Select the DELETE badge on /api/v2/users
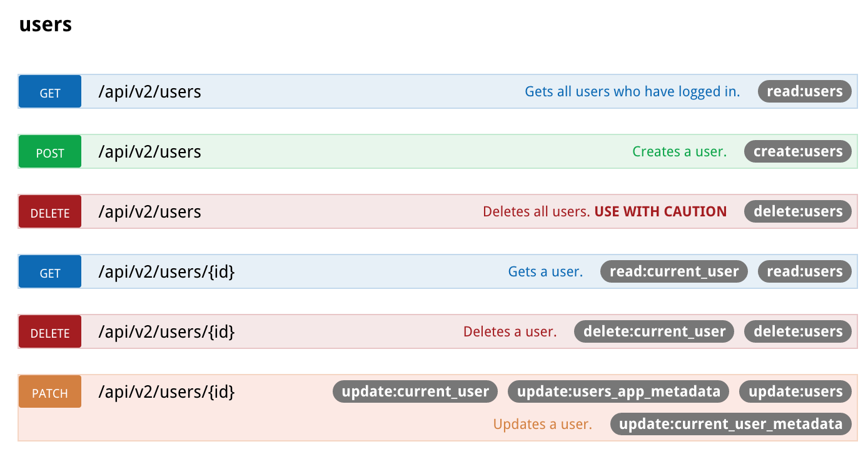This screenshot has width=868, height=454. coord(49,211)
